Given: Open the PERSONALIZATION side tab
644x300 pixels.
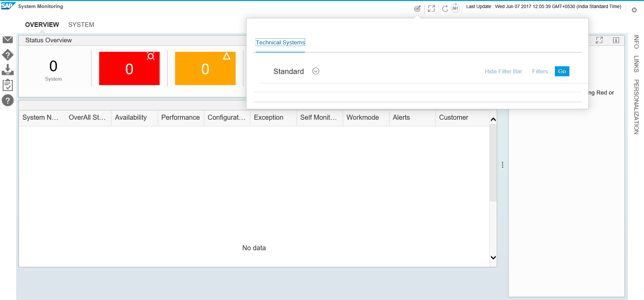Looking at the screenshot, I should [636, 107].
